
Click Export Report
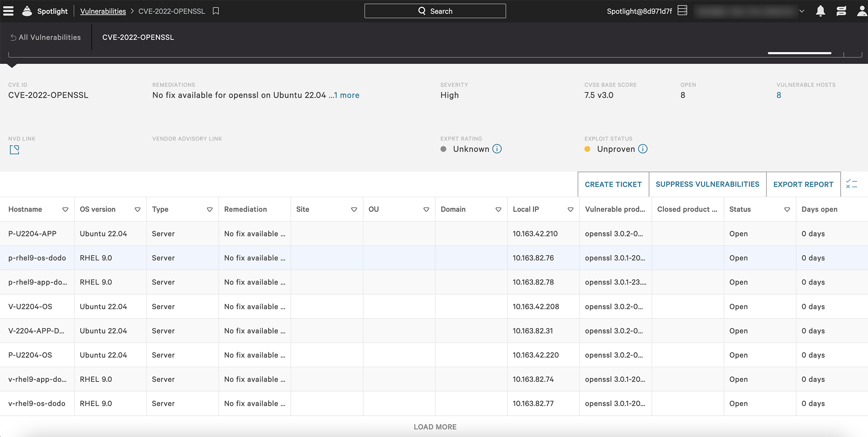click(803, 185)
